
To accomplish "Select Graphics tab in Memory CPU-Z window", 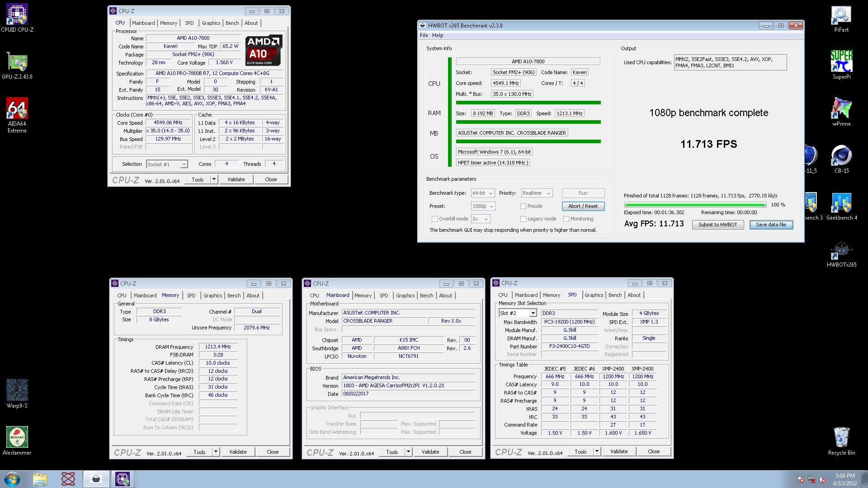I will pyautogui.click(x=213, y=296).
